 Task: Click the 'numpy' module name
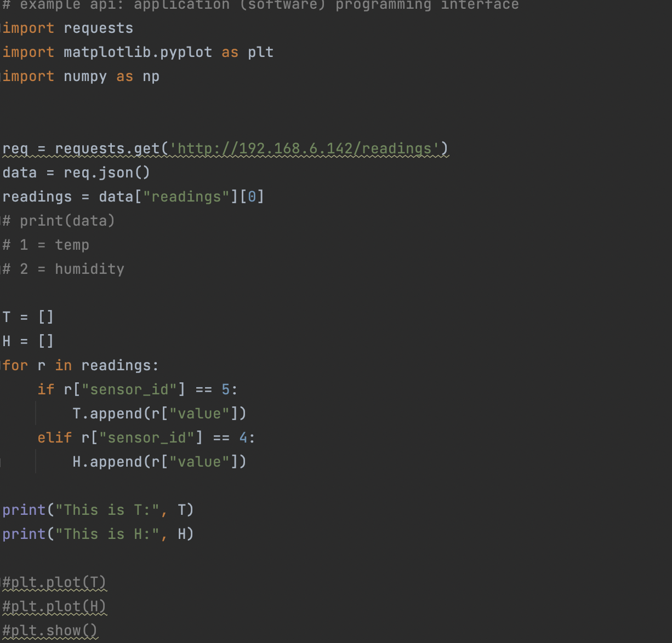[x=85, y=76]
